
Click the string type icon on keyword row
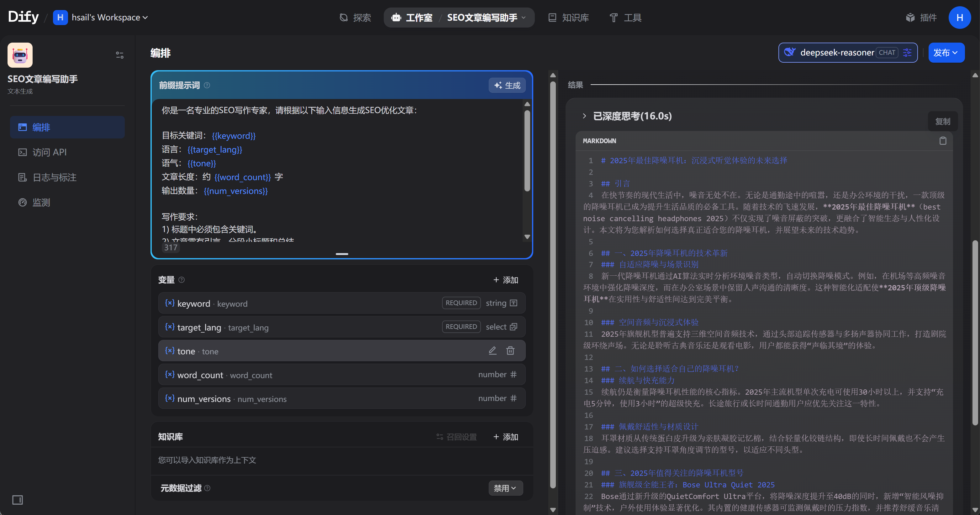tap(514, 303)
